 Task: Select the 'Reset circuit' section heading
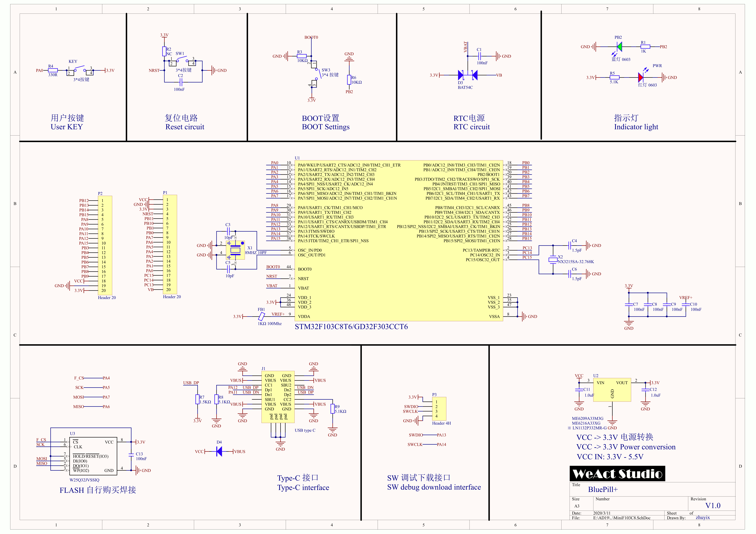click(185, 127)
